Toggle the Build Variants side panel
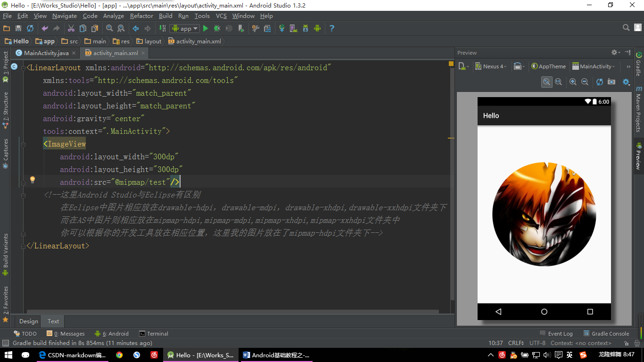Screen dimensions: 644x362 point(6,255)
